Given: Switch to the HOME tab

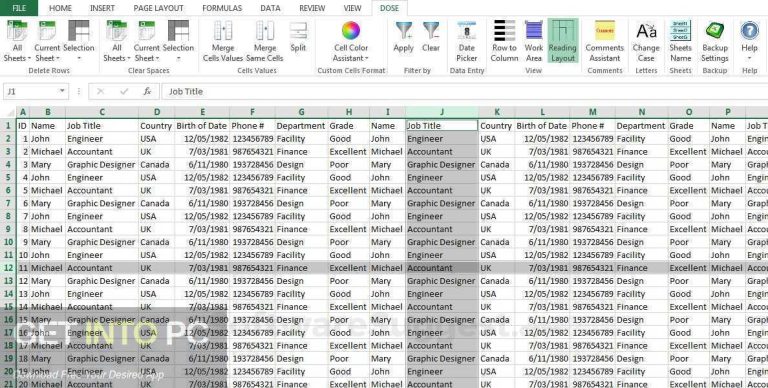Looking at the screenshot, I should 60,8.
